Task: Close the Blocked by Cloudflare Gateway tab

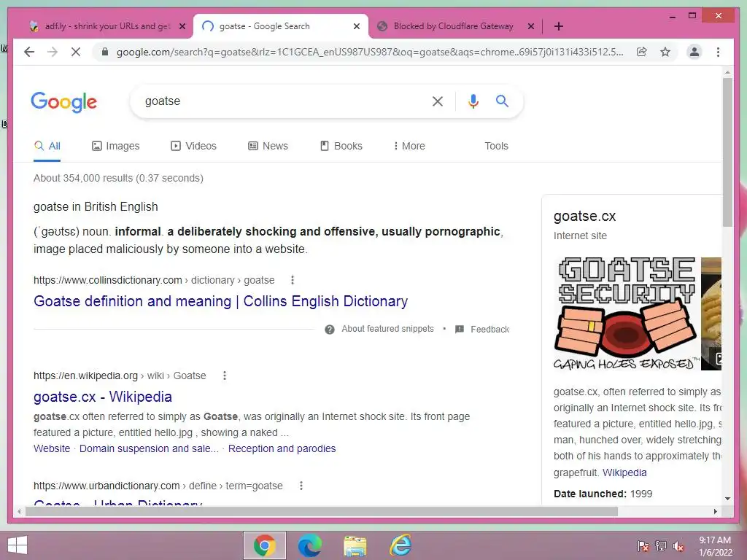Action: pyautogui.click(x=531, y=26)
